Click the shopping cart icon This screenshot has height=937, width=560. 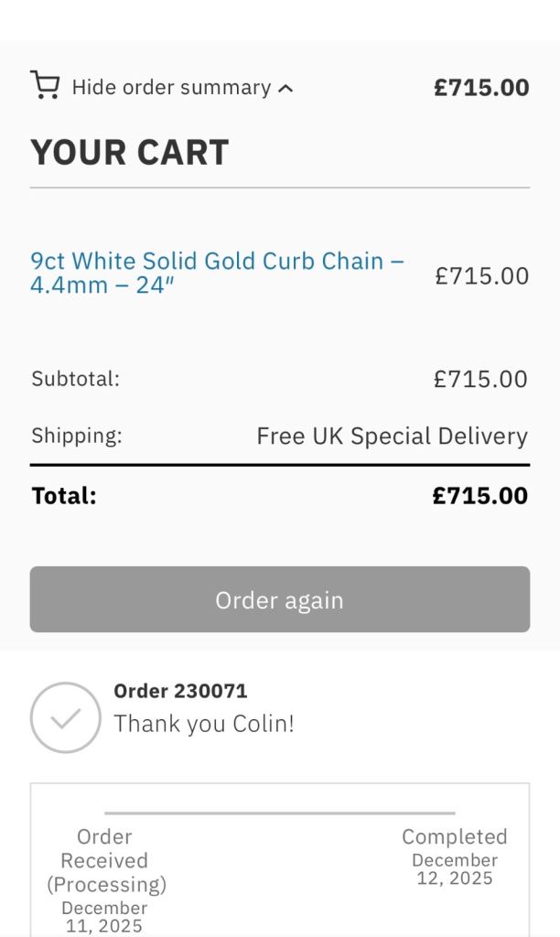[x=45, y=85]
